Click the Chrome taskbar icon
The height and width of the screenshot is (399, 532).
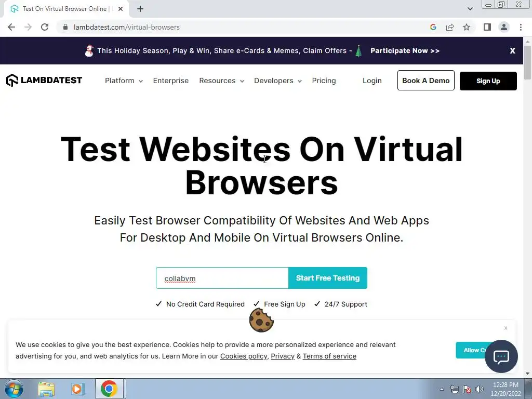tap(109, 389)
